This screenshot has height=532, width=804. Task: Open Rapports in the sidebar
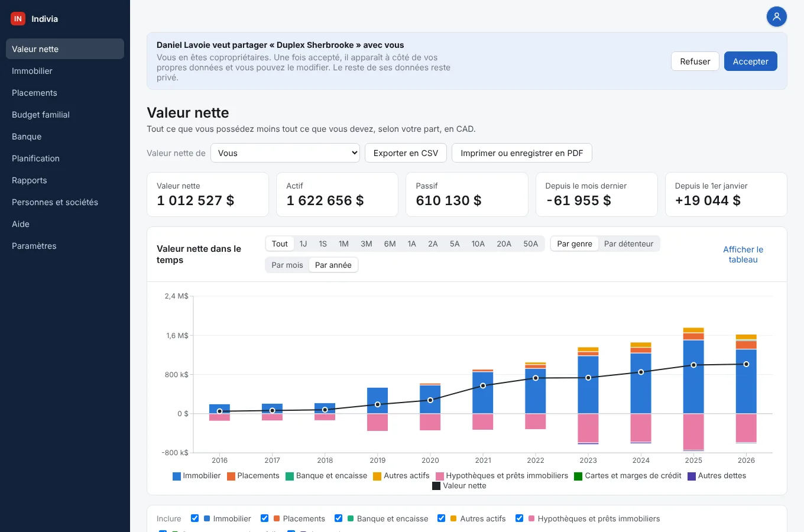[x=65, y=180]
